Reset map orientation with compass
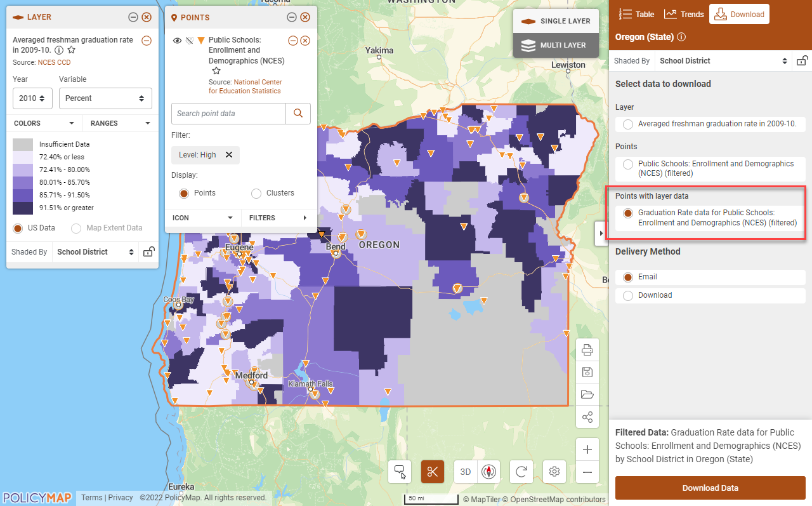This screenshot has height=506, width=812. [x=488, y=472]
